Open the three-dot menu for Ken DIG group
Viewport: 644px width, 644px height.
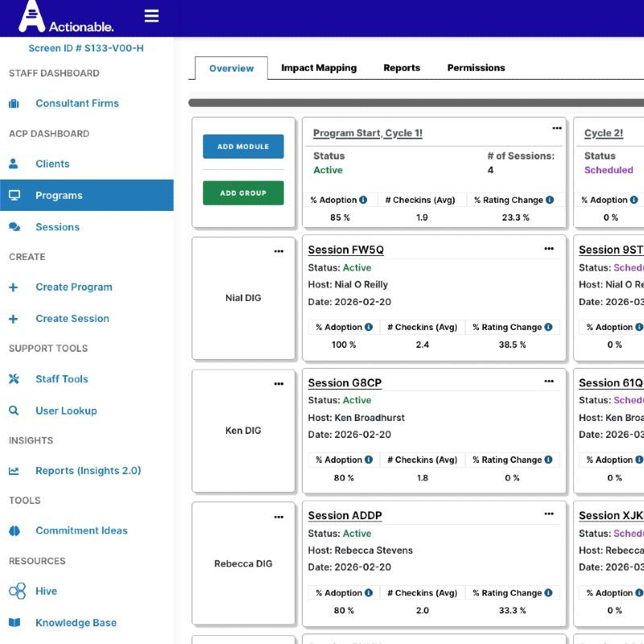tap(279, 384)
